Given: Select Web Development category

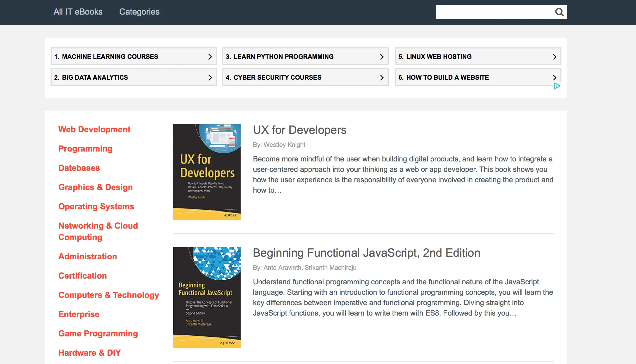Looking at the screenshot, I should 94,129.
